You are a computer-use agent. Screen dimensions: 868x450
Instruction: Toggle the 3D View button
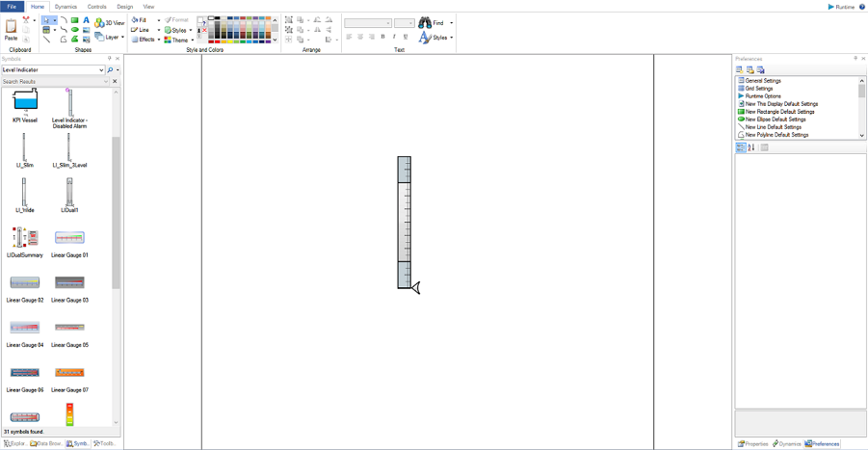(110, 23)
